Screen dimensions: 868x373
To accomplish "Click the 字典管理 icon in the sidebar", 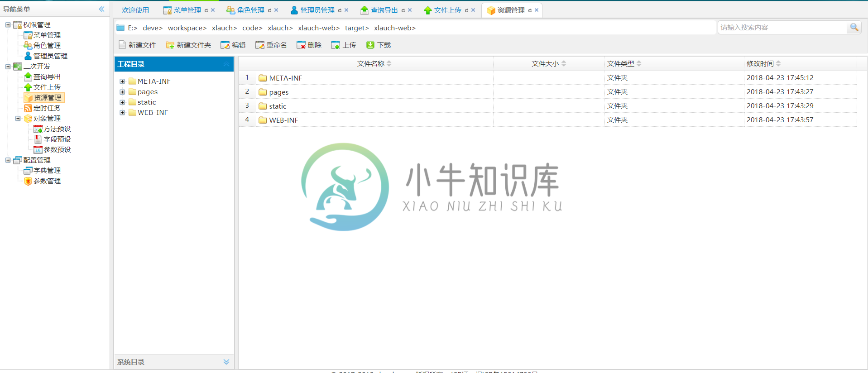I will 28,170.
